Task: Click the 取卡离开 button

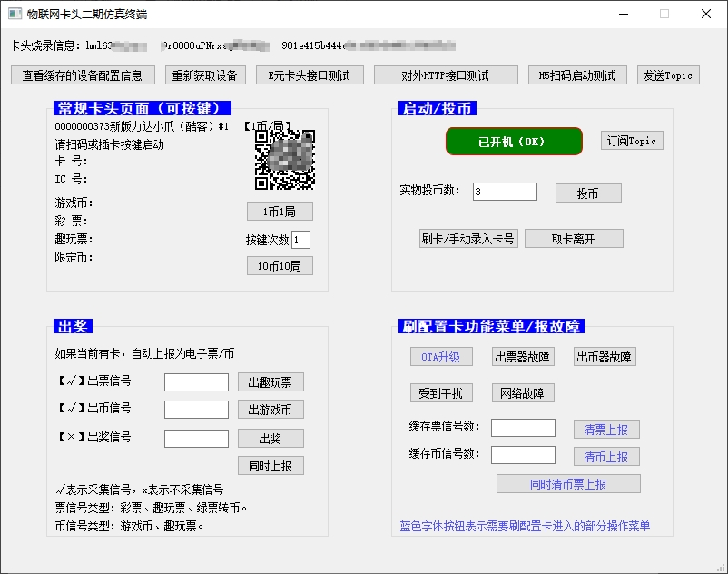Action: tap(574, 239)
